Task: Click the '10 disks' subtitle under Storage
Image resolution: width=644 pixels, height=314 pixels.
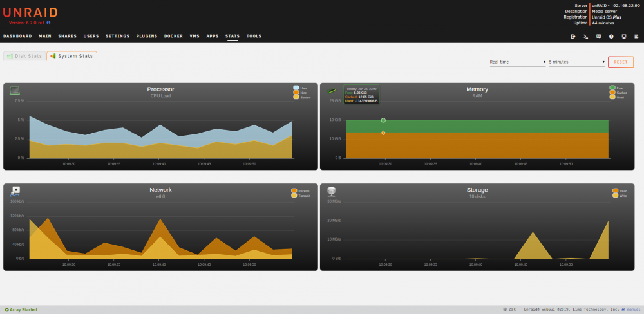Action: click(x=477, y=197)
